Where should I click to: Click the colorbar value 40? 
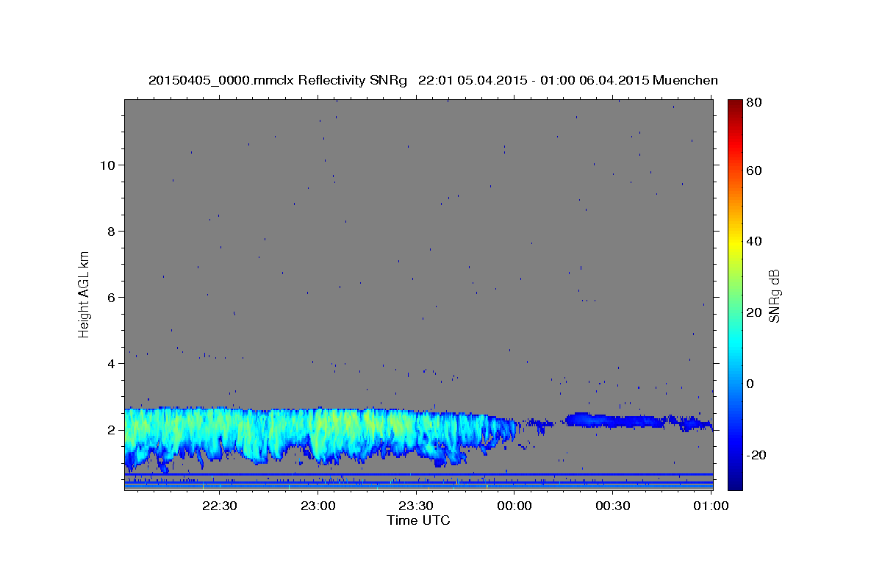click(x=754, y=241)
